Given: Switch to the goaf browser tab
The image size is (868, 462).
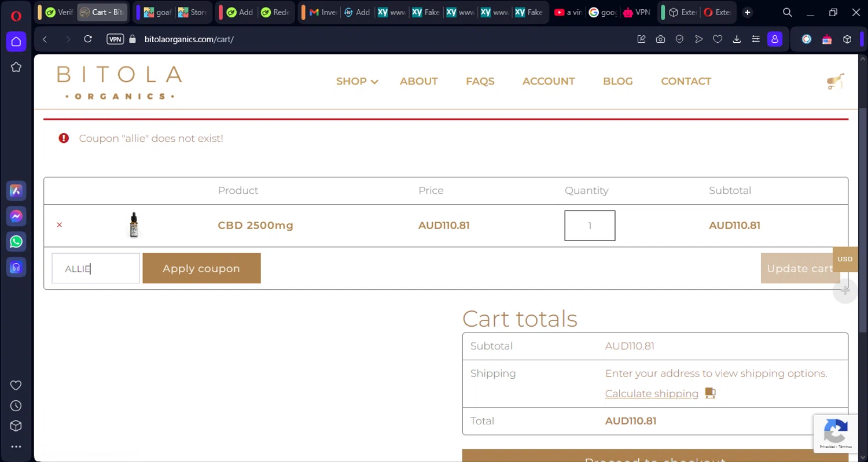Looking at the screenshot, I should 157,12.
